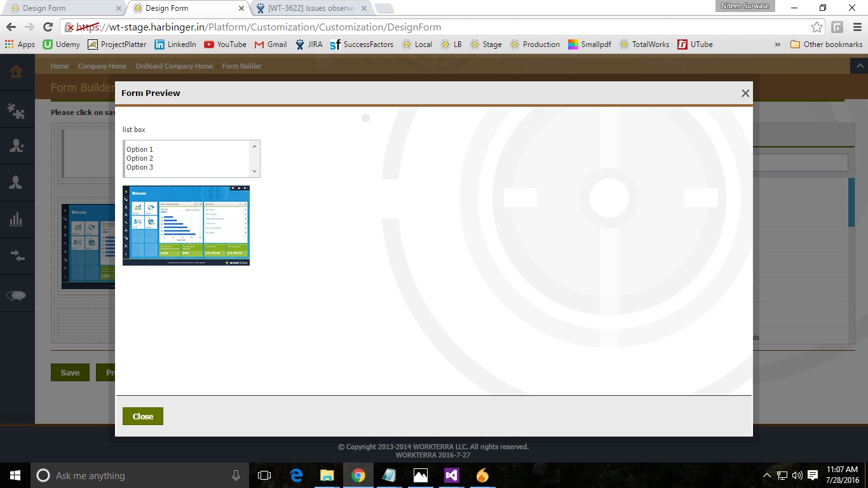Open Apps bookmark shortcut
This screenshot has height=488, width=868.
click(x=20, y=44)
